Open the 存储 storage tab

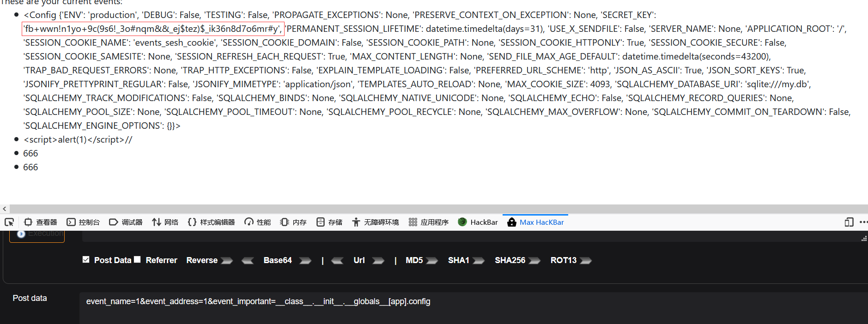pos(329,222)
